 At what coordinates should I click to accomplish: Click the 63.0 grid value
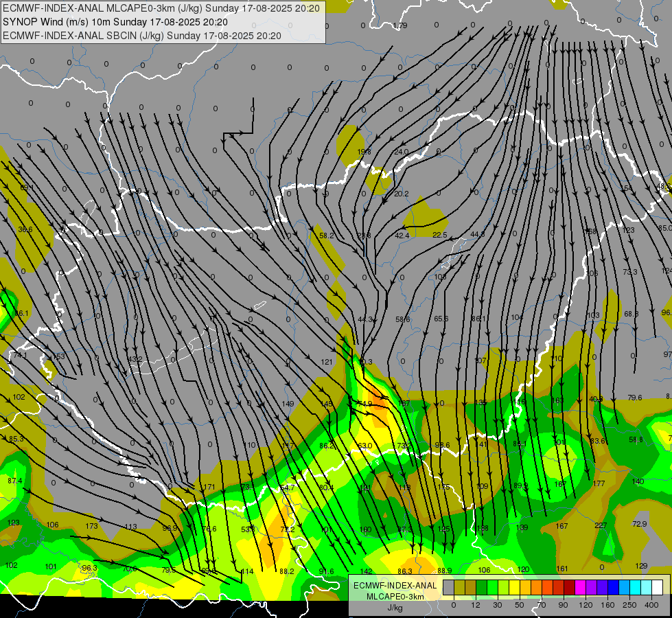[364, 446]
